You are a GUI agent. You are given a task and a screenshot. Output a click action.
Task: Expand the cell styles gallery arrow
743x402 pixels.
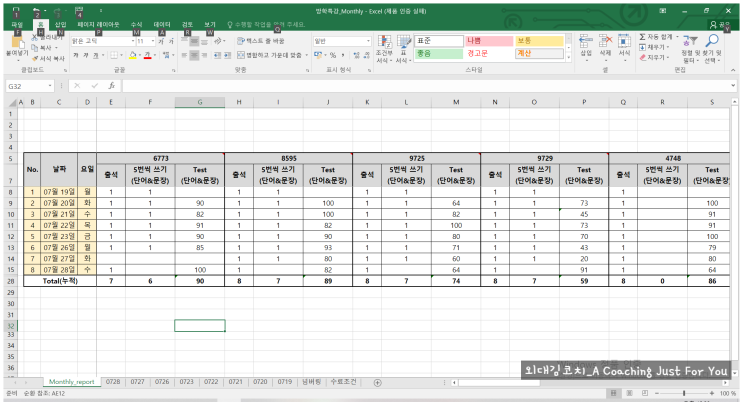pos(569,57)
